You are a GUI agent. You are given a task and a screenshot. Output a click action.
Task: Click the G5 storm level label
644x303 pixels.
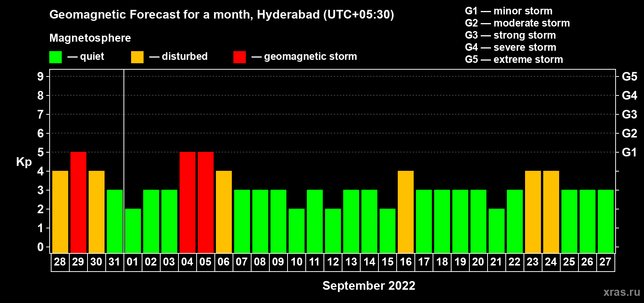(x=629, y=77)
